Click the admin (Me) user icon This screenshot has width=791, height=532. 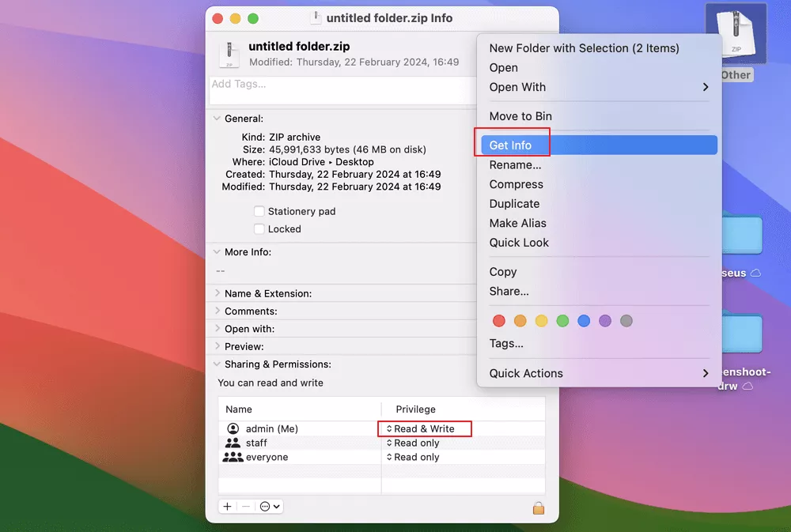233,428
